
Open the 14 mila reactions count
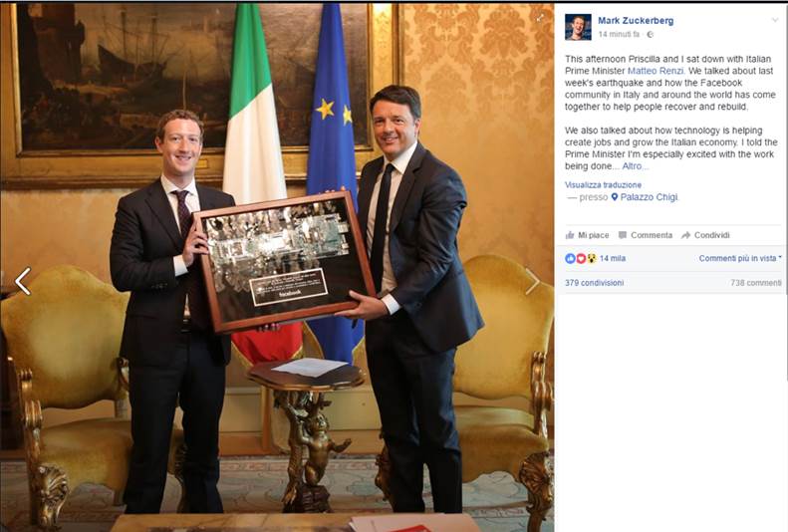pyautogui.click(x=613, y=258)
